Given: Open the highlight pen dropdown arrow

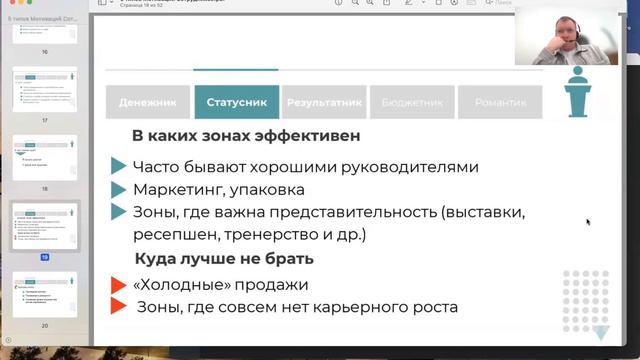Looking at the screenshot, I should coord(423,2).
